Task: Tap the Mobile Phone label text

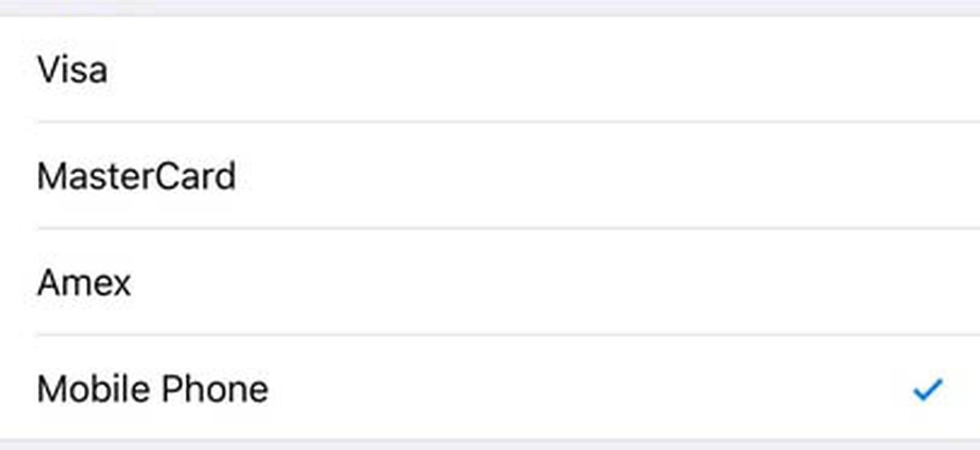Action: point(153,389)
